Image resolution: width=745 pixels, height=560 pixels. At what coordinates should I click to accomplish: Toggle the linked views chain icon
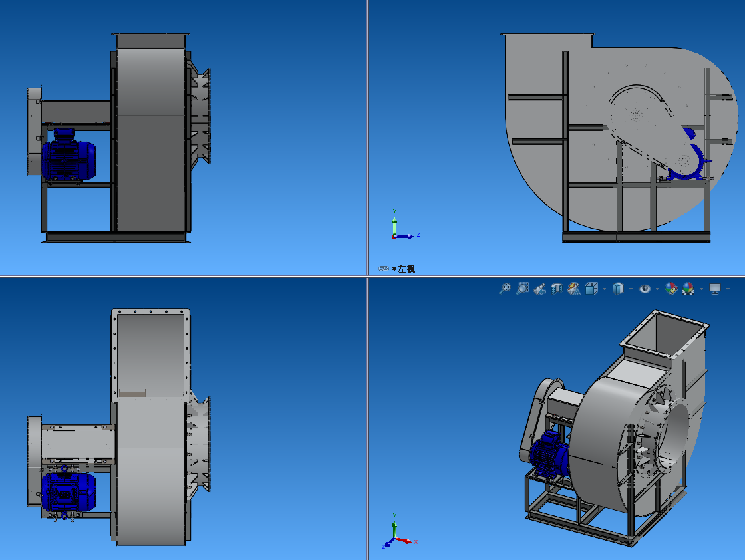[x=383, y=269]
